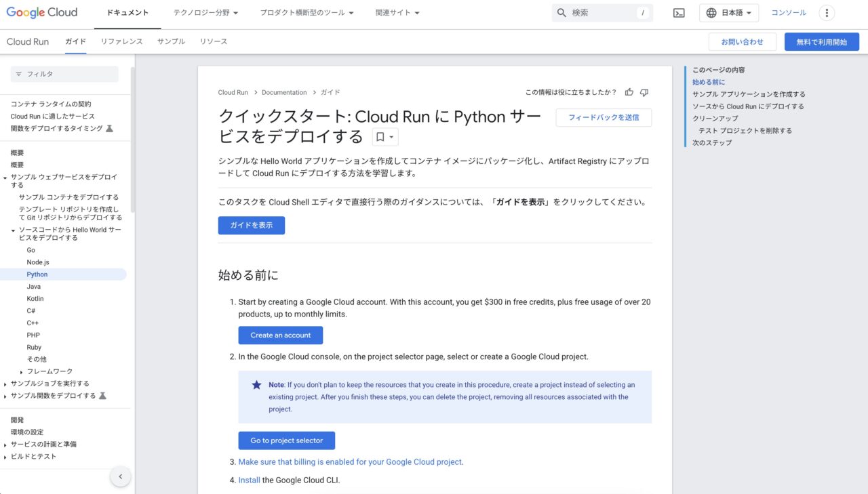Screen dimensions: 868x494
Task: Open Cloud Shell terminal icon
Action: coord(679,13)
